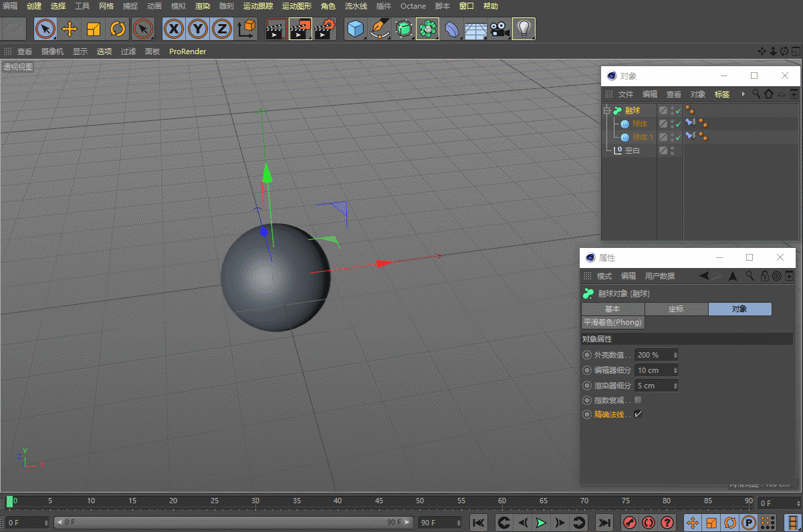803x532 pixels.
Task: Add a floor environment object
Action: 475,29
